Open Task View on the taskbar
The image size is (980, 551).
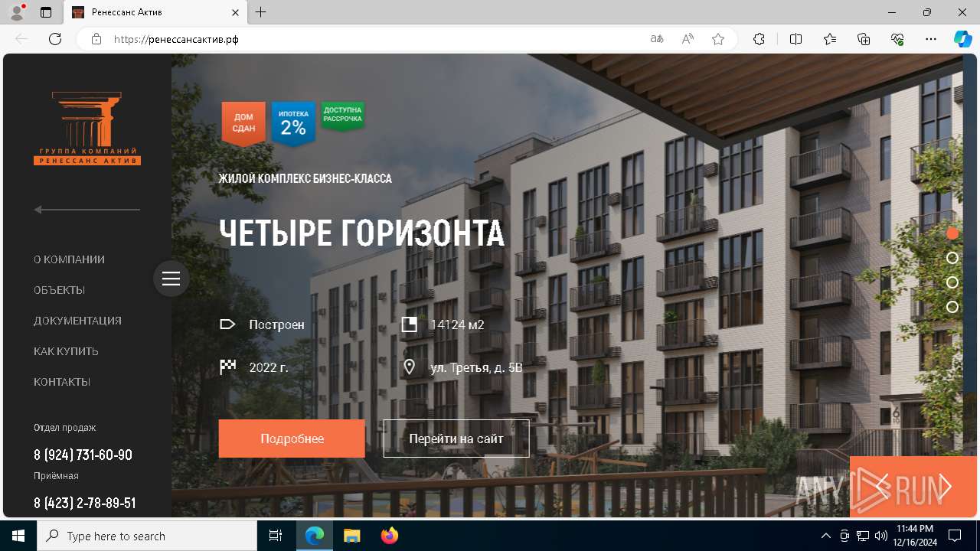(x=276, y=536)
